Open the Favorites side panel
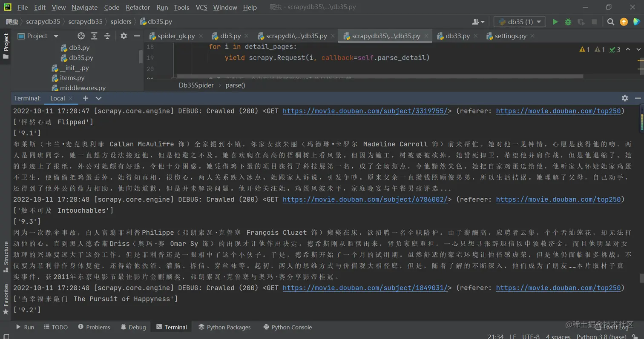 pyautogui.click(x=6, y=299)
